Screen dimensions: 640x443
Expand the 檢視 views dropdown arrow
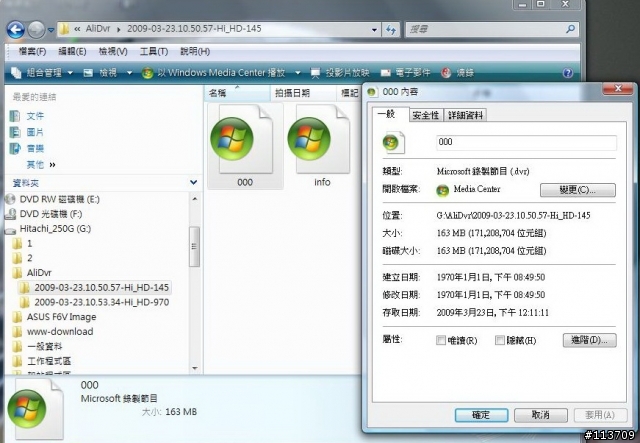tap(129, 73)
